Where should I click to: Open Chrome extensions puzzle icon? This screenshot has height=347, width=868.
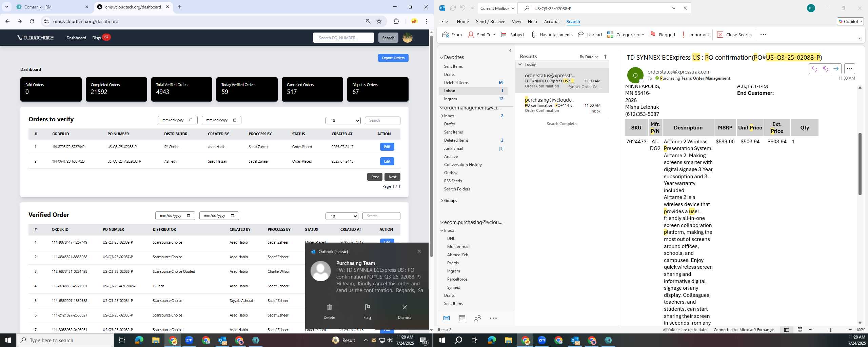click(396, 21)
